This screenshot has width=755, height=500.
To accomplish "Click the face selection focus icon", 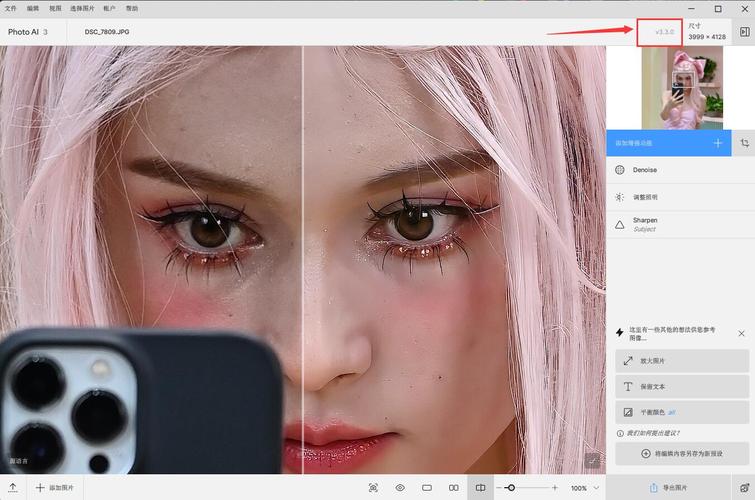I will click(373, 488).
